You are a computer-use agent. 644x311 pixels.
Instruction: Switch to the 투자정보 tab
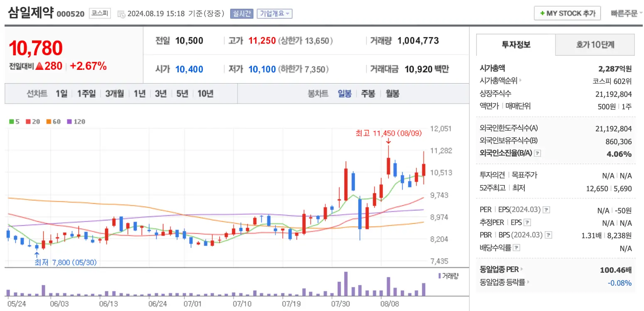pyautogui.click(x=516, y=44)
